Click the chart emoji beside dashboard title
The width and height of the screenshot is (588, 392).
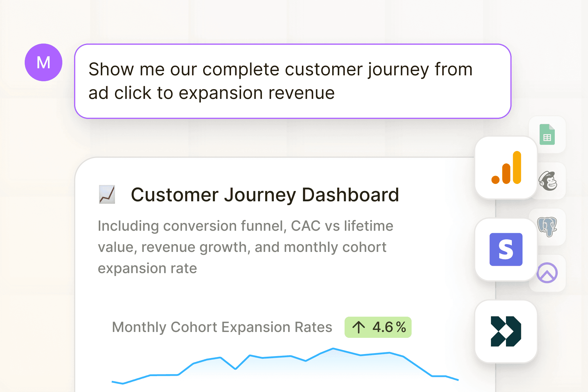107,195
